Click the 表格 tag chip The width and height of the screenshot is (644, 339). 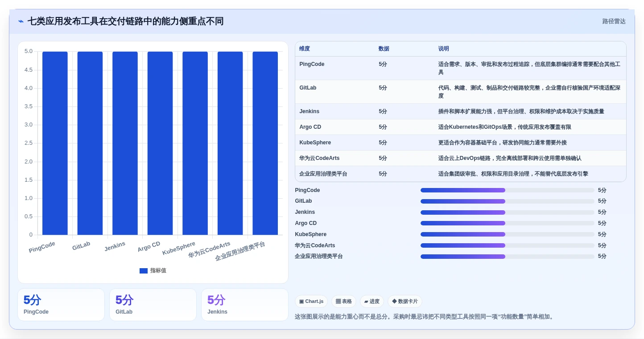tap(344, 302)
